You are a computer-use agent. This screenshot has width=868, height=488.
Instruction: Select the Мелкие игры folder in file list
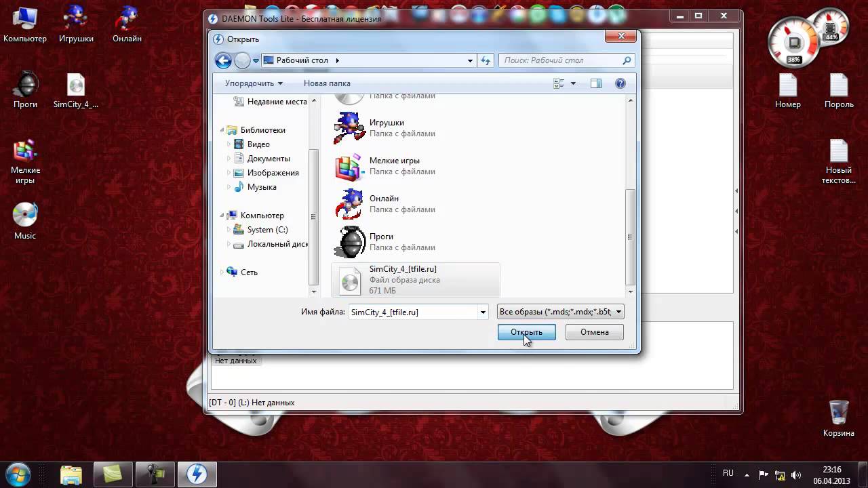tap(416, 166)
